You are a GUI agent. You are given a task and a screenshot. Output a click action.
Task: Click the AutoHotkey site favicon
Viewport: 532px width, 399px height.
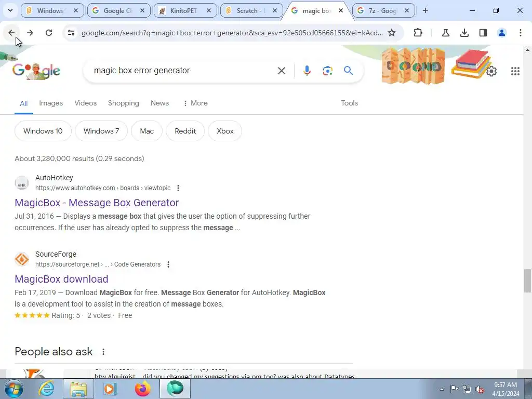22,183
